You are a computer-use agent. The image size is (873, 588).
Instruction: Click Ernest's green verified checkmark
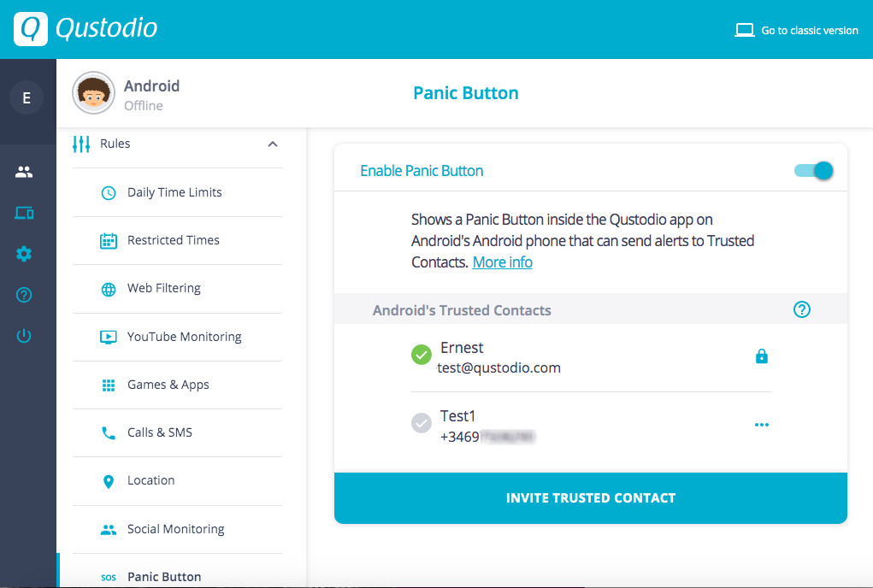coord(422,355)
